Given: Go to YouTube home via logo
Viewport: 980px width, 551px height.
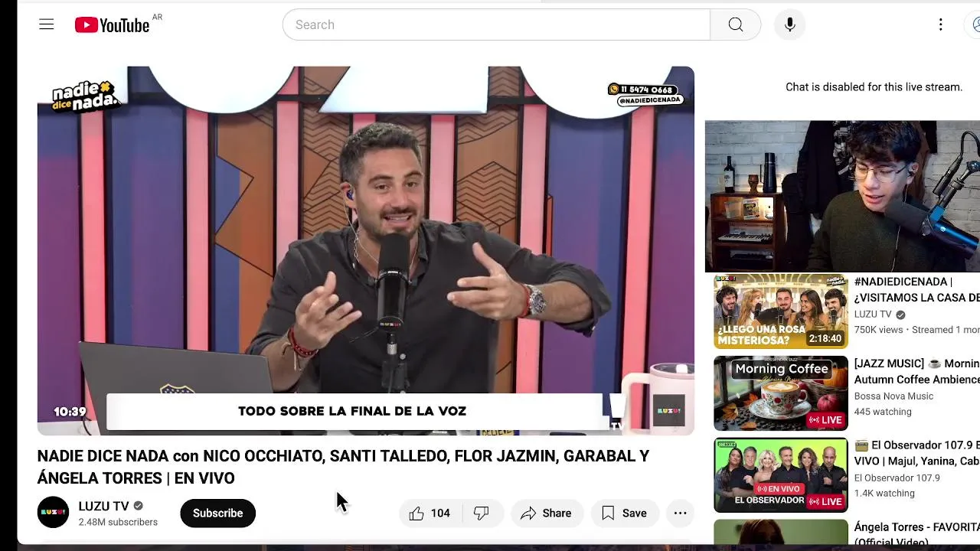Looking at the screenshot, I should (x=112, y=25).
